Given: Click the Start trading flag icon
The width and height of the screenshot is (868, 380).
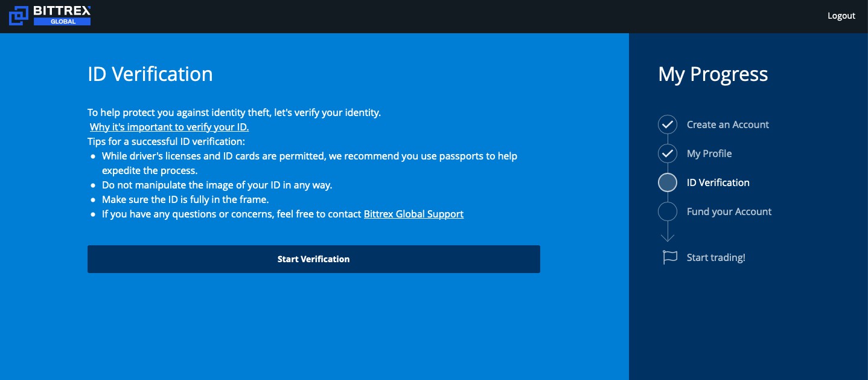Looking at the screenshot, I should [669, 257].
